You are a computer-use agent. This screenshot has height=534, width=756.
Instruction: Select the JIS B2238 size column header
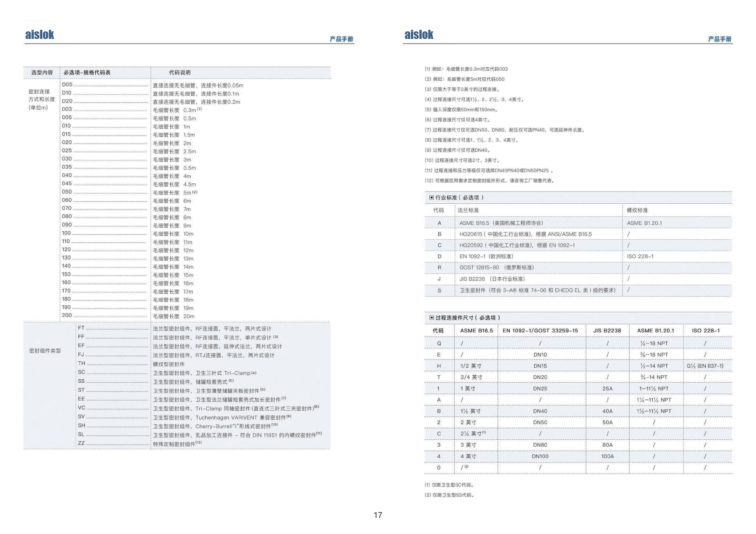(x=607, y=331)
